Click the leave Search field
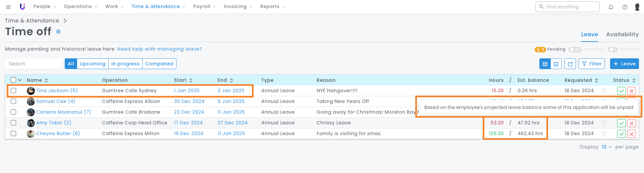 [34, 64]
